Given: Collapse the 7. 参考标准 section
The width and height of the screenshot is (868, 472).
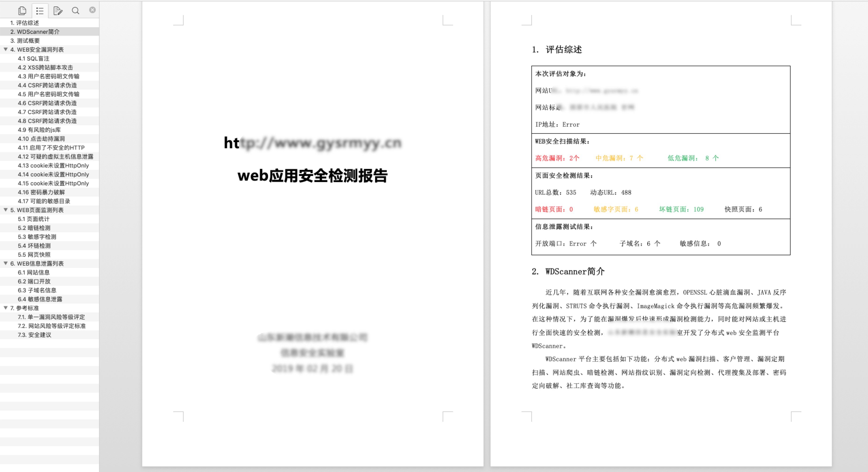Looking at the screenshot, I should click(6, 308).
